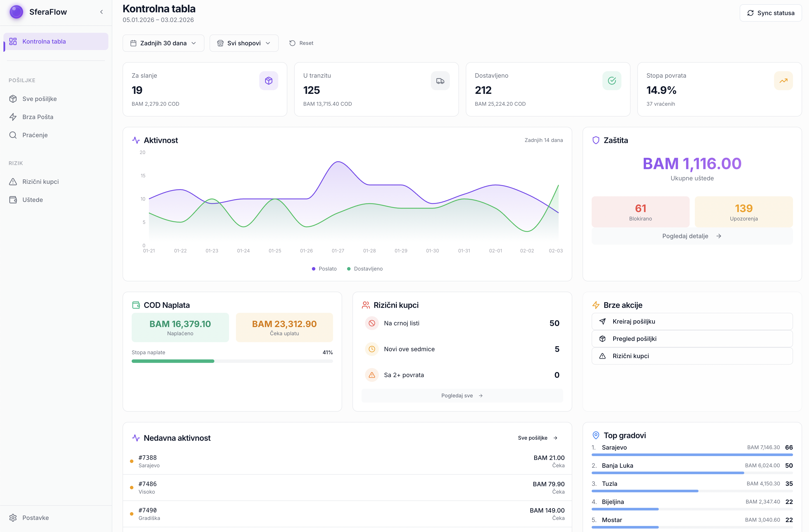Image resolution: width=809 pixels, height=532 pixels.
Task: Open Uštede wallet icon in sidebar
Action: (x=13, y=200)
